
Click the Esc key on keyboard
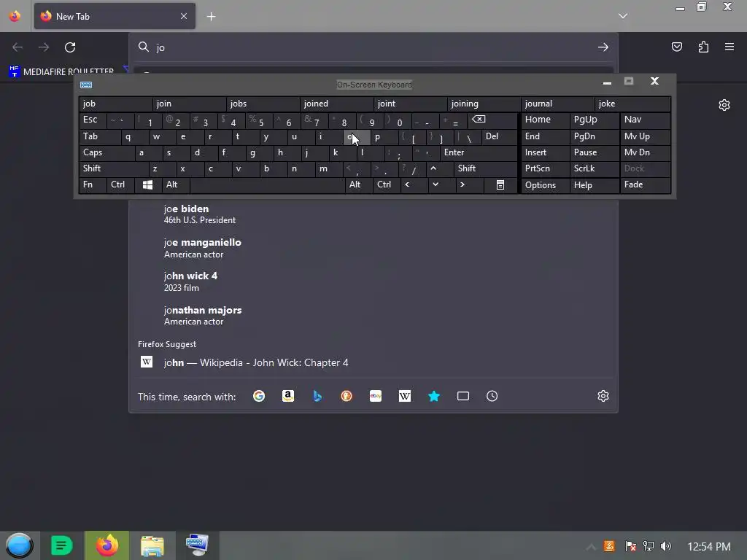[x=93, y=120]
